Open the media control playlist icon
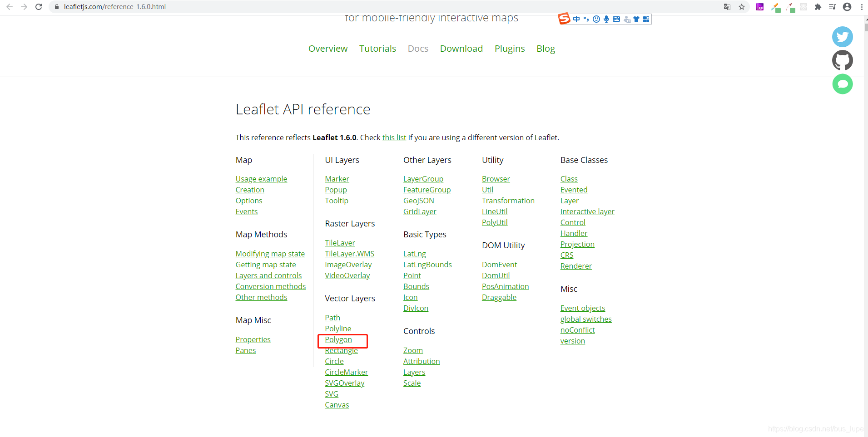 [x=832, y=7]
